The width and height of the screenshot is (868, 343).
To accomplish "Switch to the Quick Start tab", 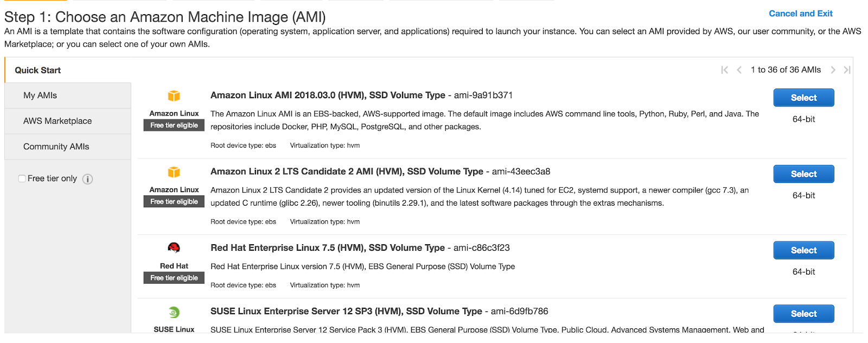I will [x=68, y=70].
